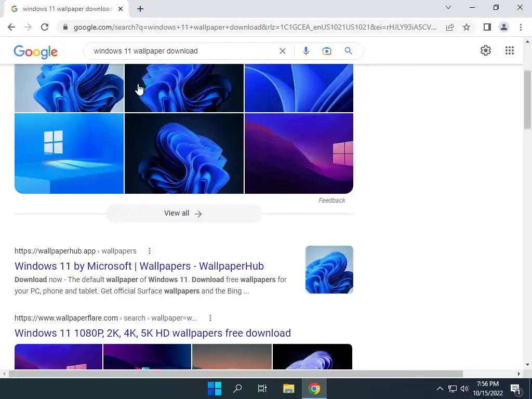Close the windows 11 wallpaper download tab
Screen dimensions: 532x399
pos(121,9)
